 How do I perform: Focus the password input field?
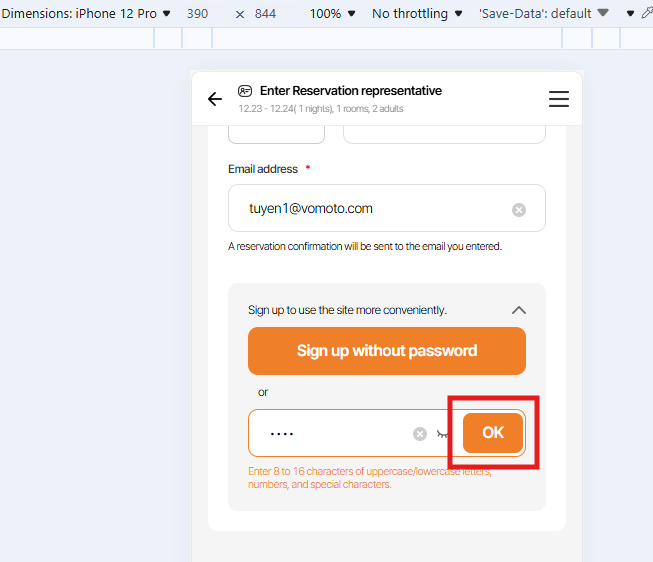click(x=330, y=433)
